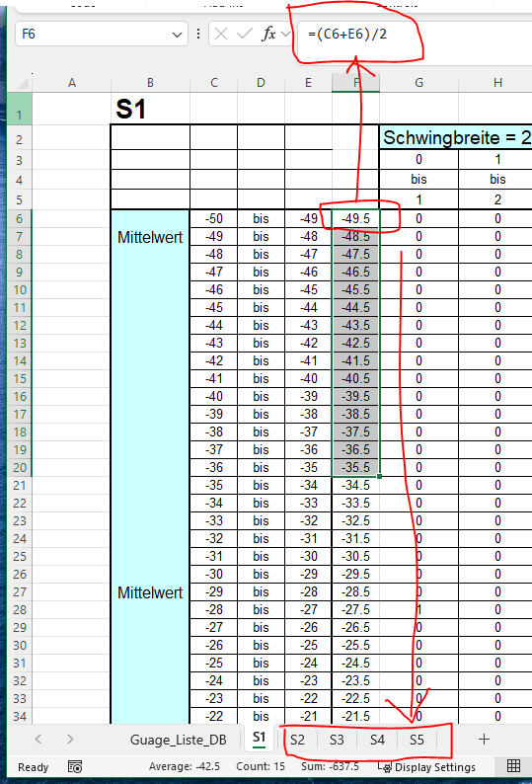Open Insert Function with the fx icon
The image size is (532, 784).
pyautogui.click(x=269, y=34)
